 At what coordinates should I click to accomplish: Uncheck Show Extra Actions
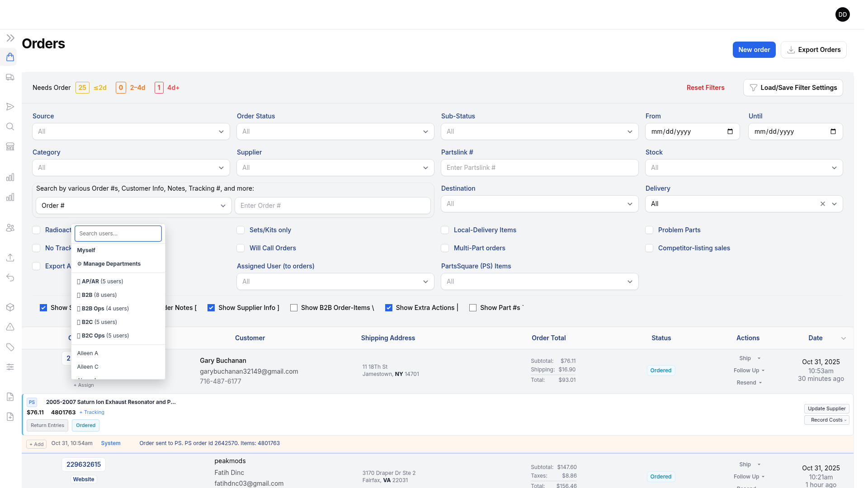coord(388,308)
